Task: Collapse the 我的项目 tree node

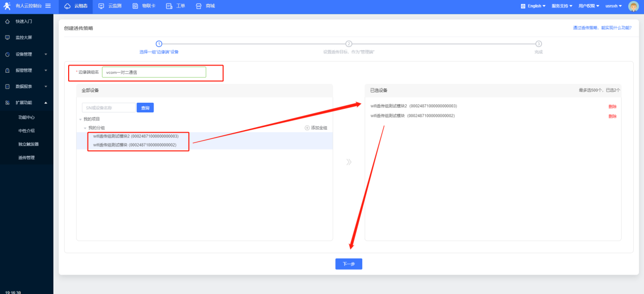Action: tap(80, 119)
